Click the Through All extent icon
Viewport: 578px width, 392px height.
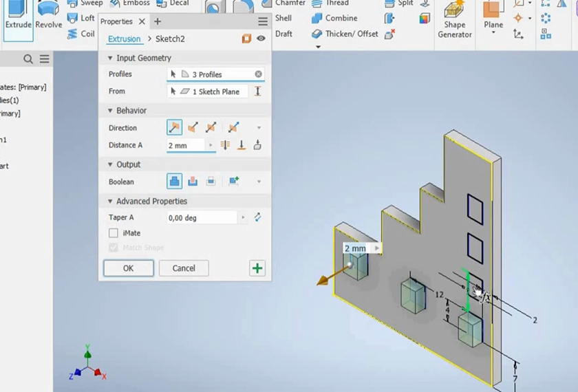coord(225,146)
